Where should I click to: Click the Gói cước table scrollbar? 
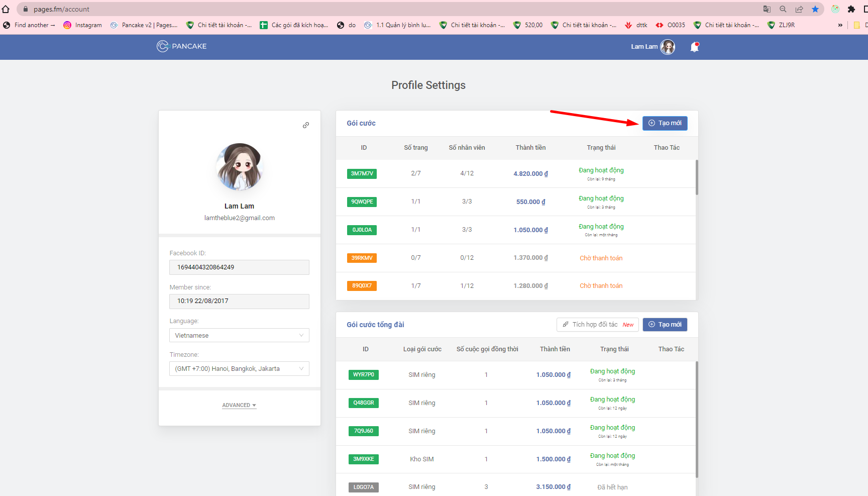(x=696, y=177)
